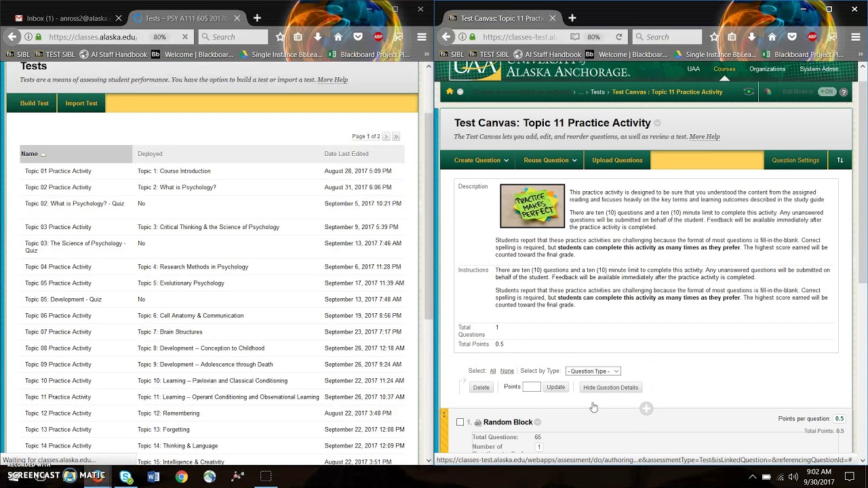The height and width of the screenshot is (488, 868).
Task: Go to next page of tests list
Action: tap(386, 136)
